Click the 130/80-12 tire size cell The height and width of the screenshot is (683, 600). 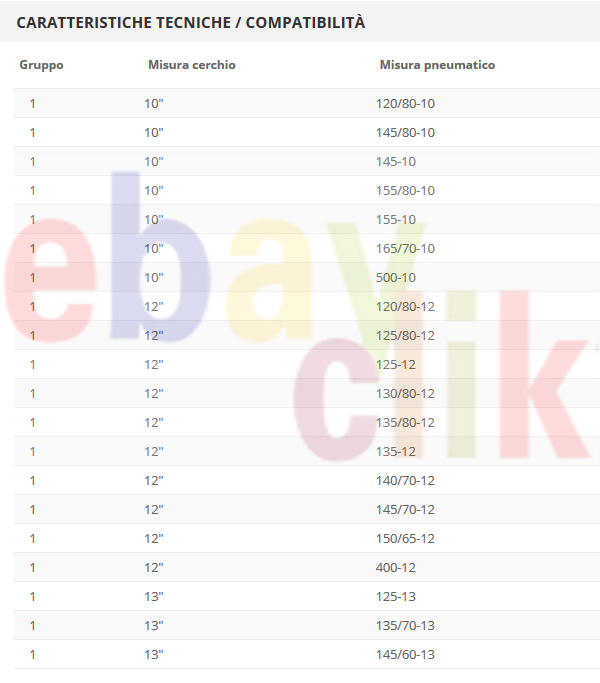[405, 393]
